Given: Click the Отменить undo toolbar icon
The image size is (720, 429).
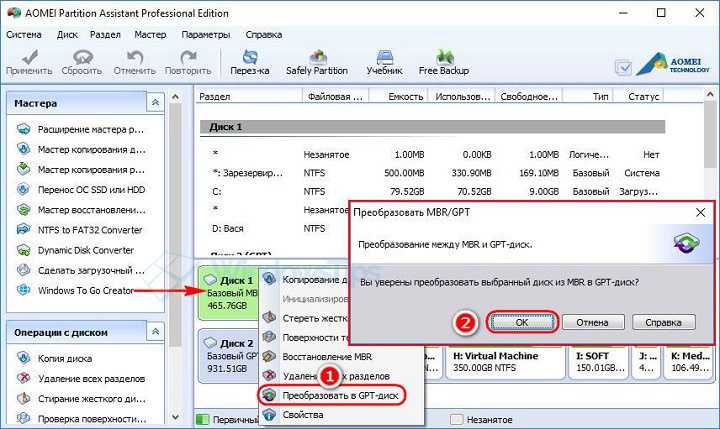Looking at the screenshot, I should point(135,62).
